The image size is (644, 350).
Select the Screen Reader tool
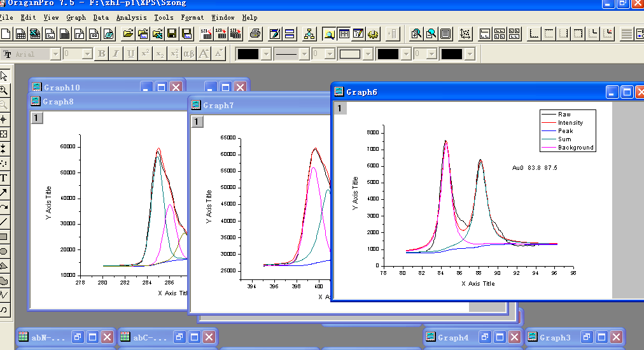[x=4, y=120]
